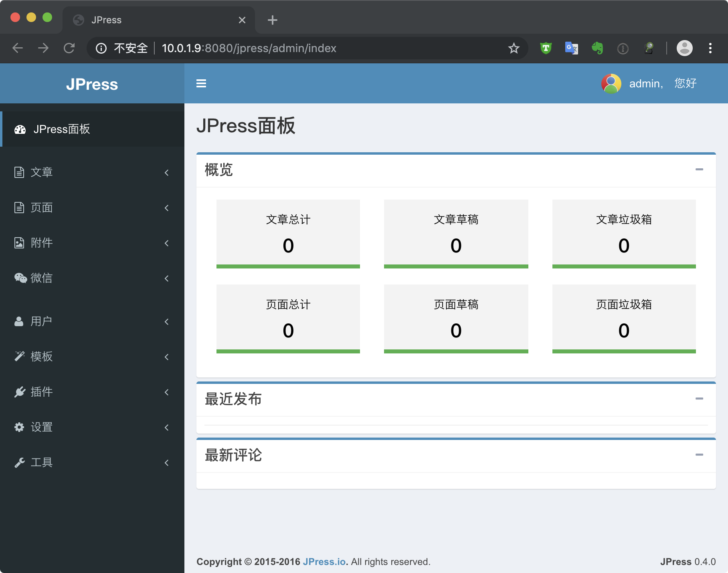Close the JPress browser tab
This screenshot has height=573, width=728.
[242, 20]
